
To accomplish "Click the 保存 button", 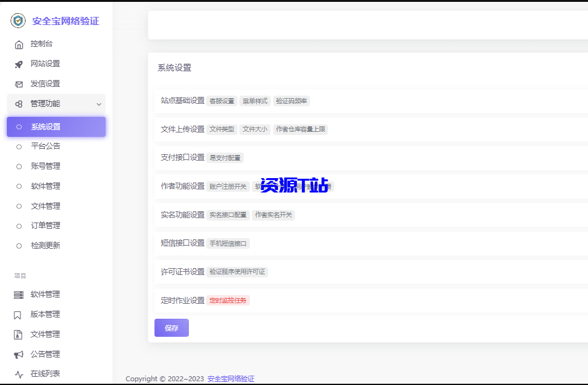I will (171, 327).
